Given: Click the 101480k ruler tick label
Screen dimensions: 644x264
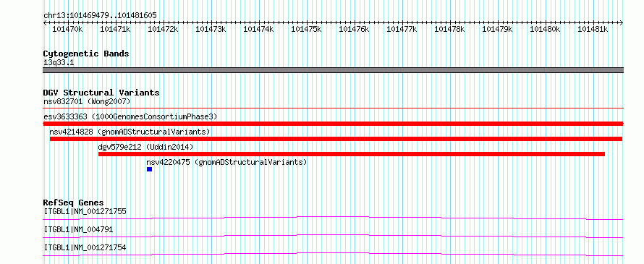Looking at the screenshot, I should (x=545, y=29).
